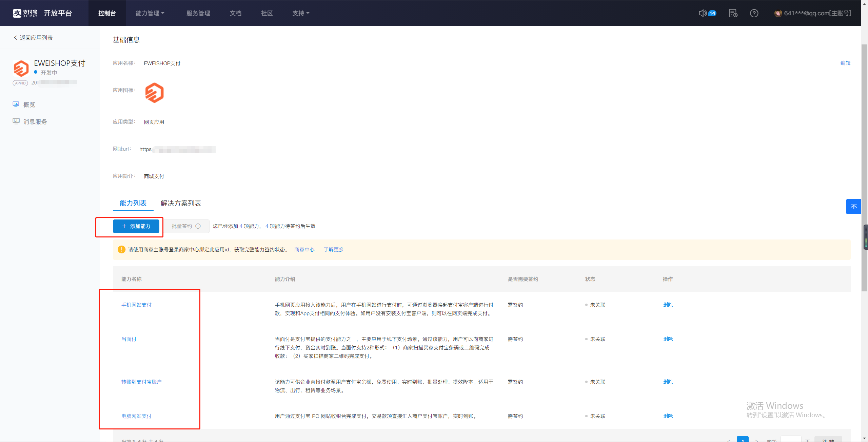868x442 pixels.
Task: Click the 应用图标 app icon image
Action: [154, 93]
